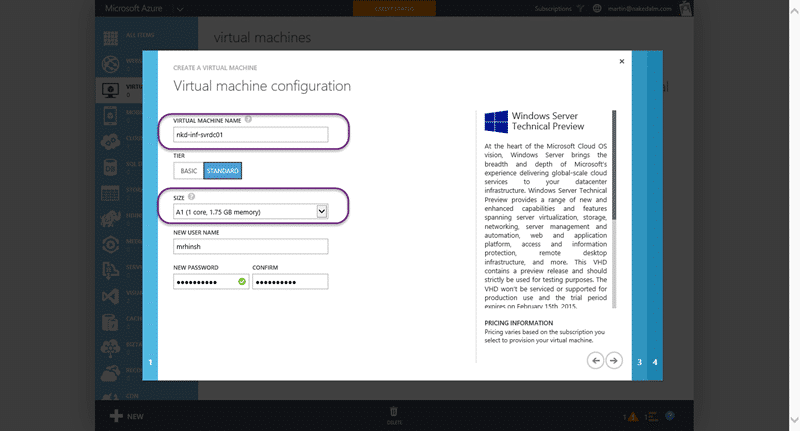Open Cloud Services gears icon in sidebar

[111, 141]
